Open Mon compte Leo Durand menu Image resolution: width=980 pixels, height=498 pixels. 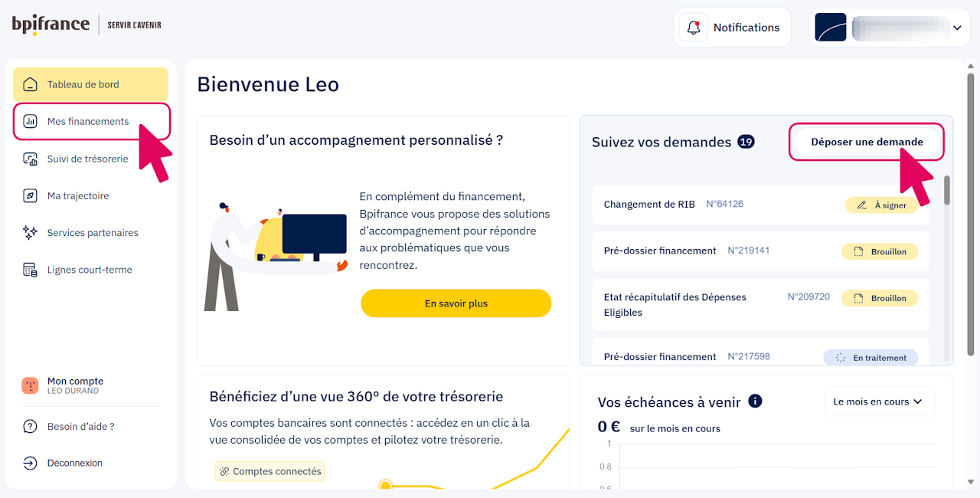point(75,385)
